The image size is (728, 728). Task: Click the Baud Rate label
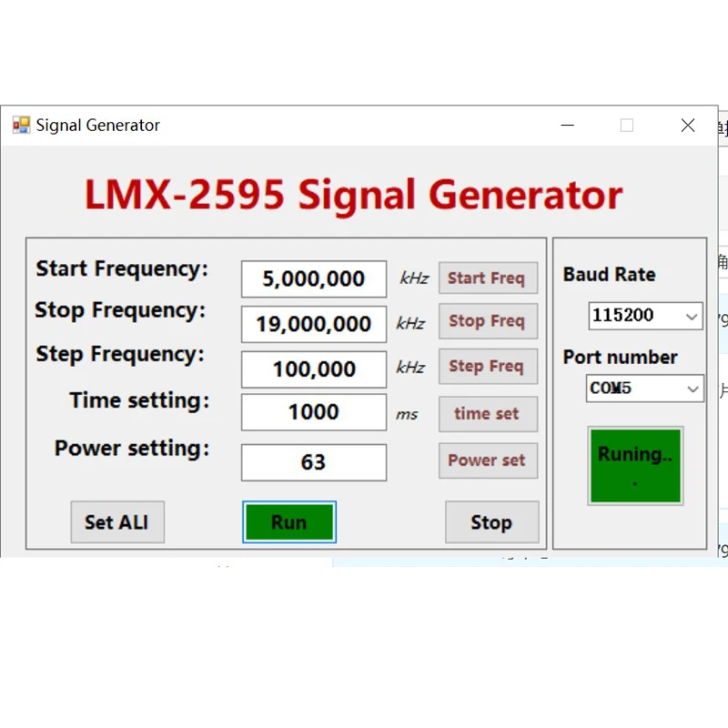point(609,275)
